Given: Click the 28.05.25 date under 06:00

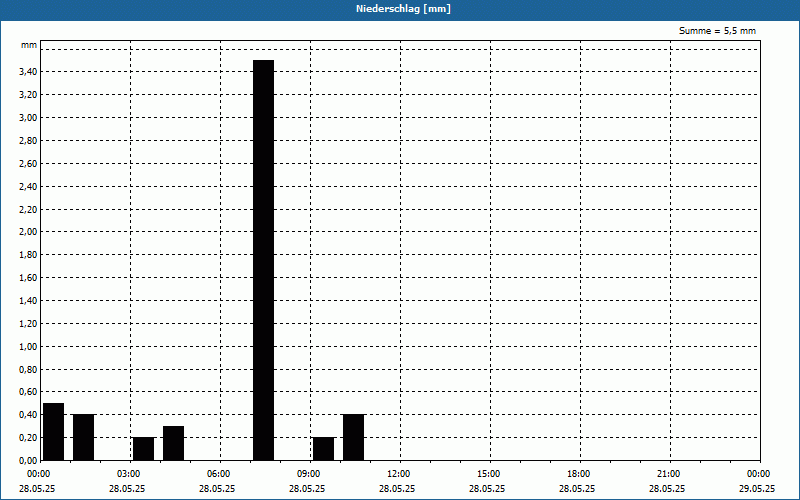Looking at the screenshot, I should point(217,489).
